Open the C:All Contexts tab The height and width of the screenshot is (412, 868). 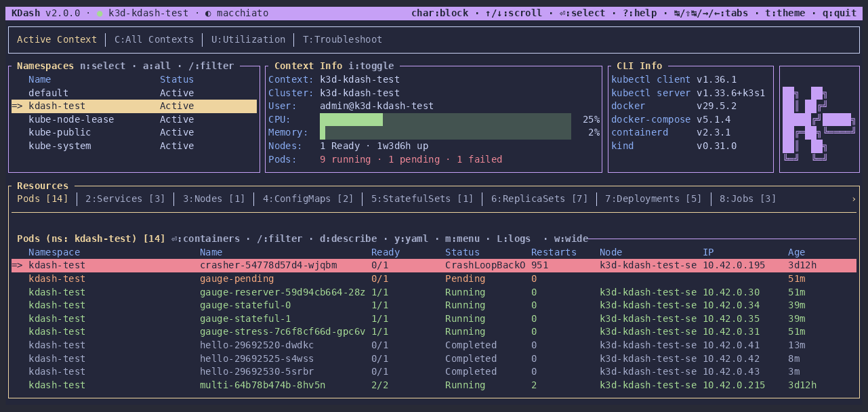click(154, 39)
